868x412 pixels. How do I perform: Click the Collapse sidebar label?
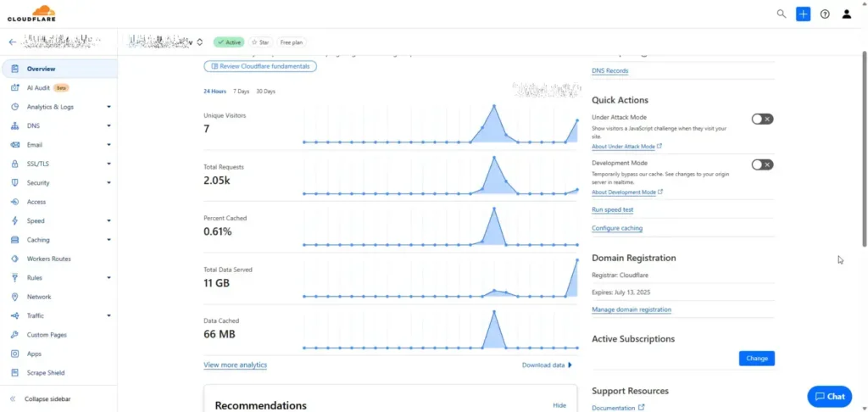[x=47, y=398]
